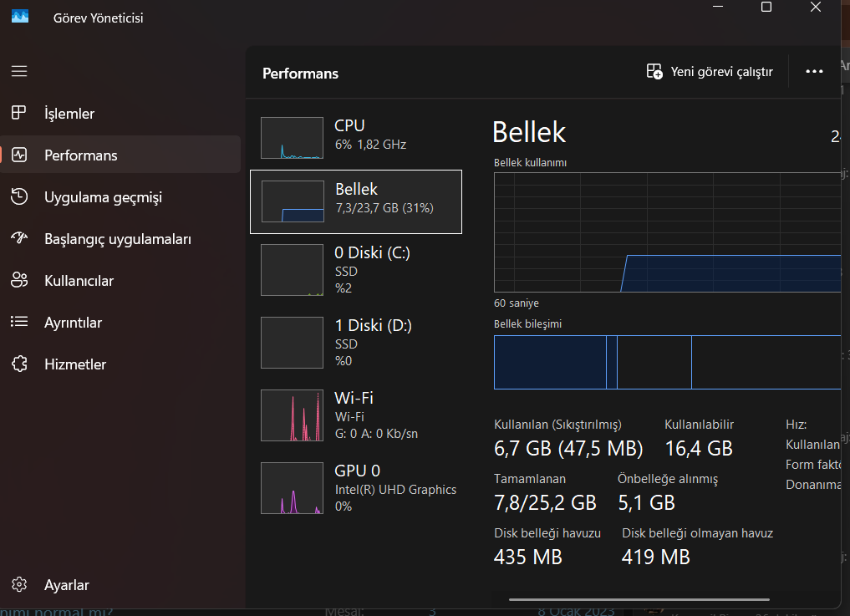
Task: Click the Bellek bileşimi memory composition bar
Action: coord(667,362)
